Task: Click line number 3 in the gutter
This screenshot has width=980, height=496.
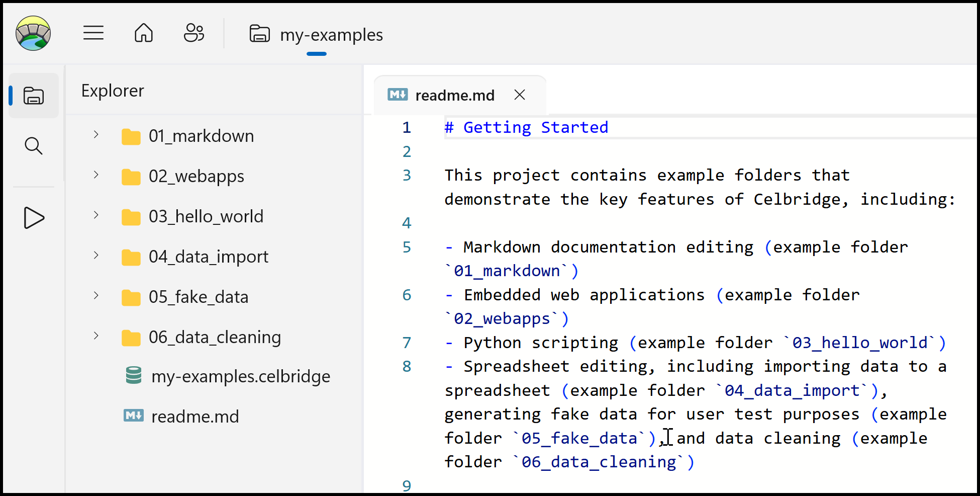Action: click(407, 176)
